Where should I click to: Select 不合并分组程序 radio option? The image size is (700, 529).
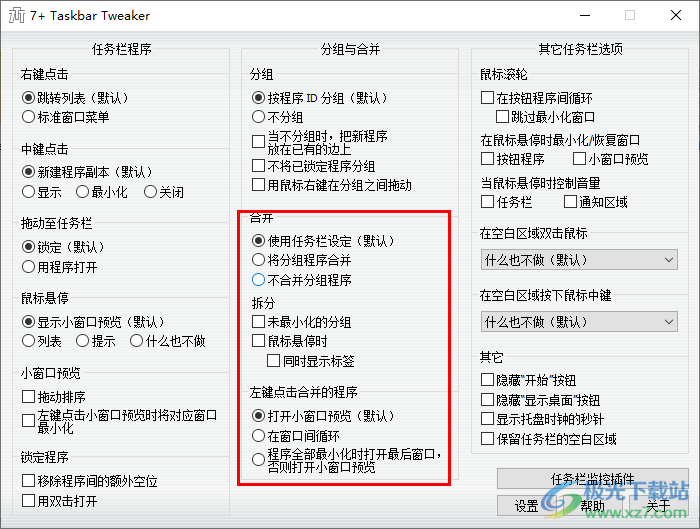pos(258,280)
